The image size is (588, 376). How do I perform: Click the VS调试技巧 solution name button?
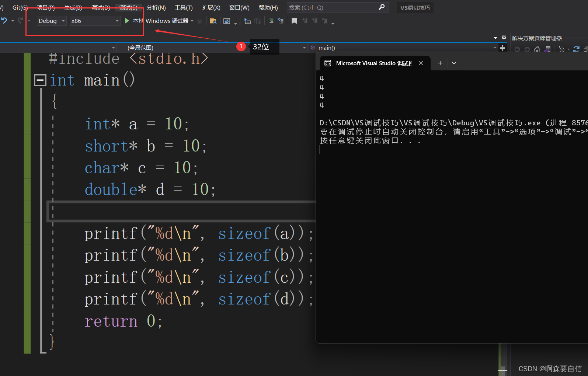click(x=415, y=8)
